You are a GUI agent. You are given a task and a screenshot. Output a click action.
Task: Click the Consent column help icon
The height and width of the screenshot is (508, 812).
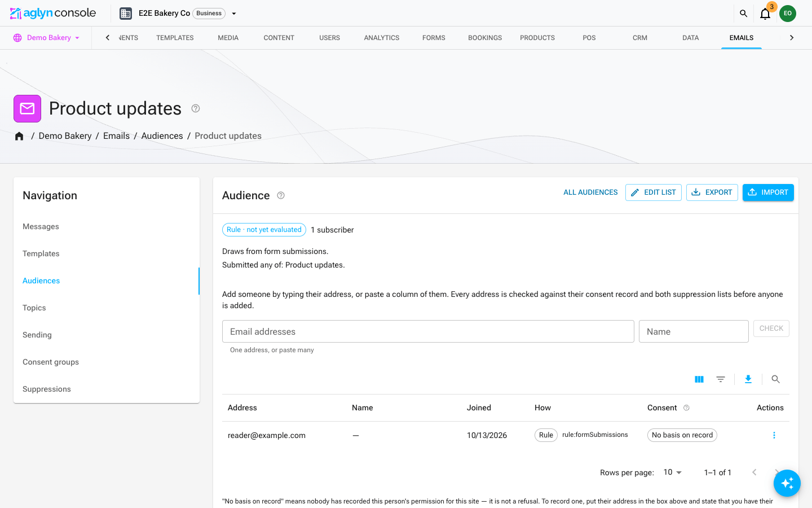pyautogui.click(x=686, y=408)
